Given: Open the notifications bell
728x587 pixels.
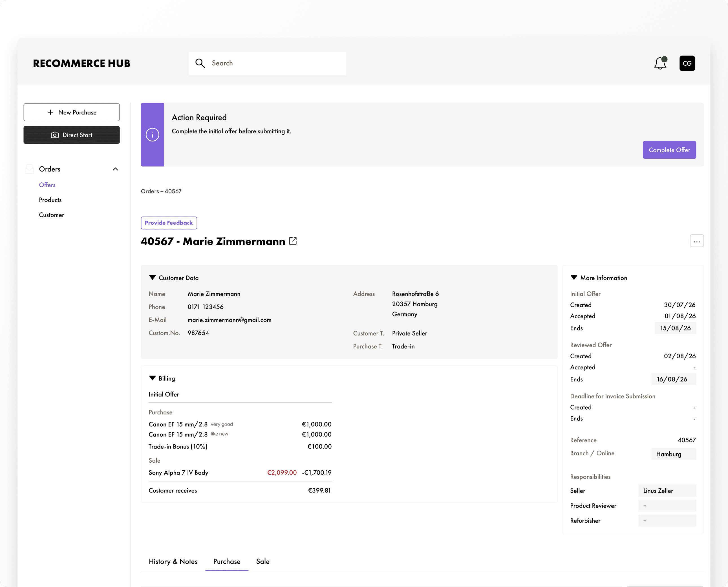Looking at the screenshot, I should click(660, 63).
